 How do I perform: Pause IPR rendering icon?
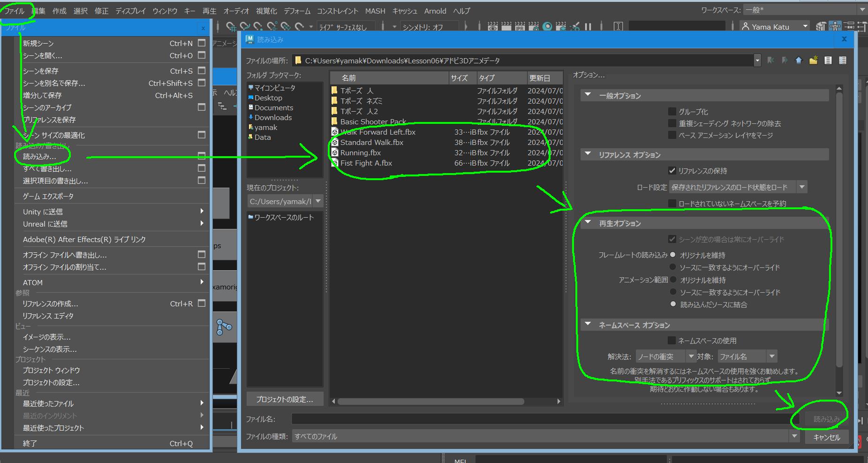[588, 27]
